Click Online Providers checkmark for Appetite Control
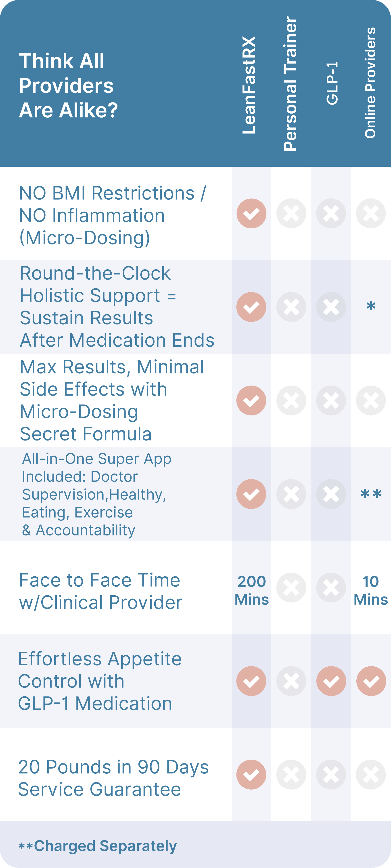This screenshot has height=868, width=391. (x=371, y=681)
